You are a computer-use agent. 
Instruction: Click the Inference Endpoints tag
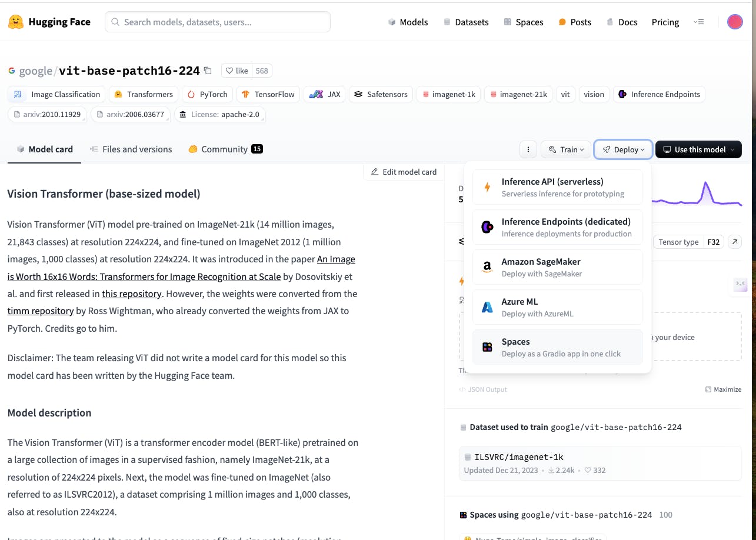click(x=659, y=94)
